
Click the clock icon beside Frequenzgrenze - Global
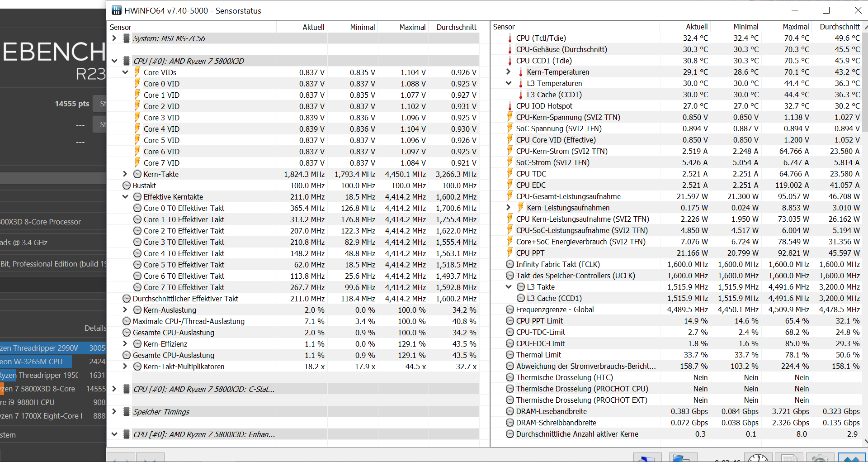click(x=510, y=310)
